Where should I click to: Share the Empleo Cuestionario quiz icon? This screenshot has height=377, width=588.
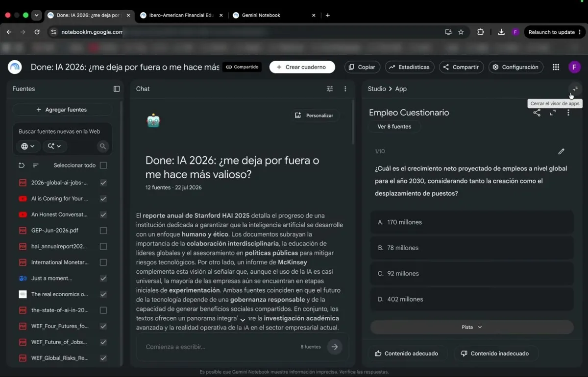point(537,113)
